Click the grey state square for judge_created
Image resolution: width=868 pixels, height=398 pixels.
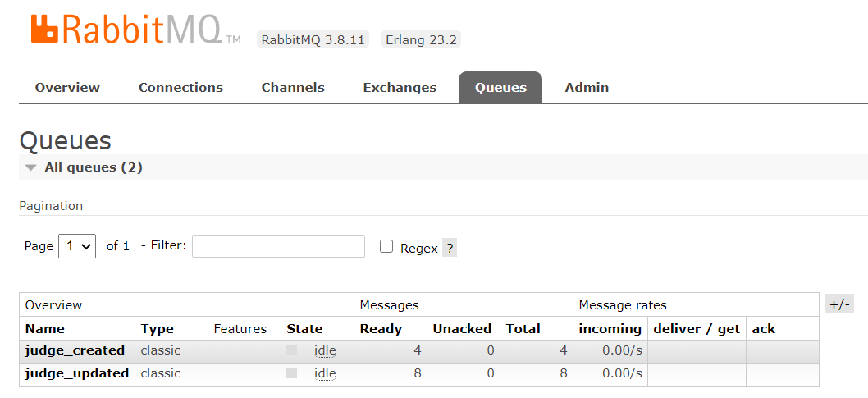(x=292, y=350)
